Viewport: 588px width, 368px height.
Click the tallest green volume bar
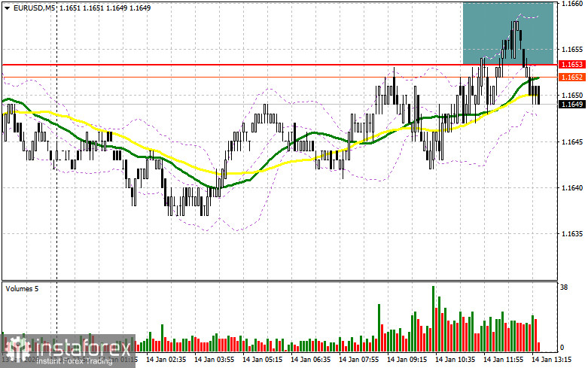click(x=433, y=318)
